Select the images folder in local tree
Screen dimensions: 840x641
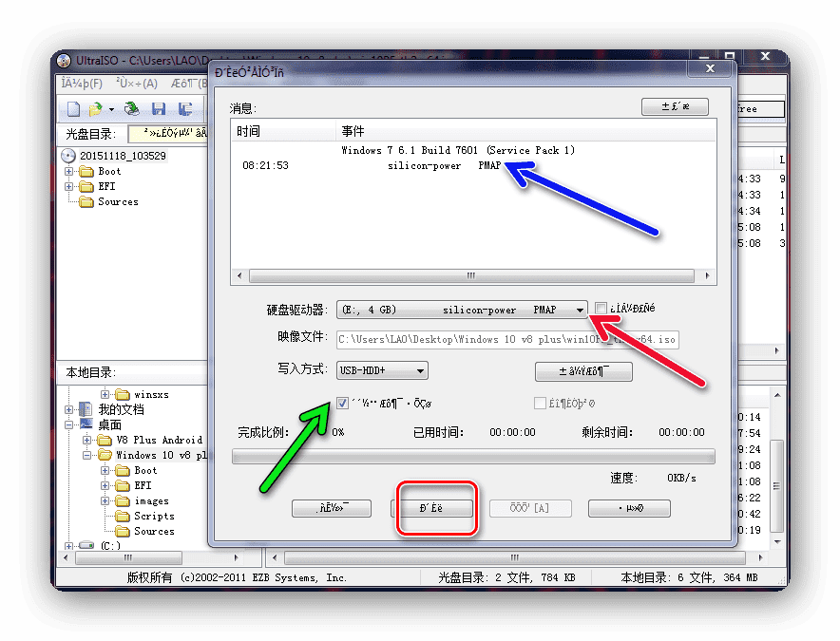pos(143,500)
